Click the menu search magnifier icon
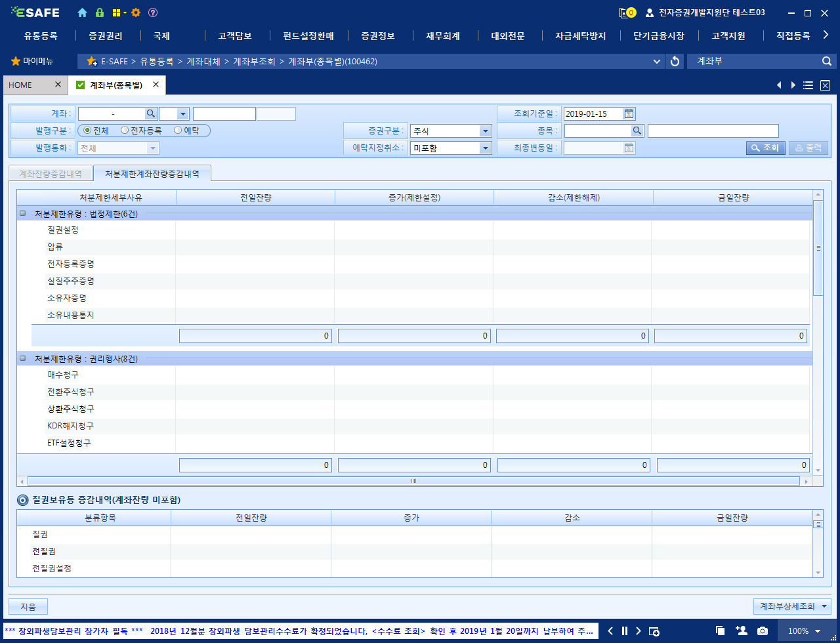The width and height of the screenshot is (840, 643). 827,61
